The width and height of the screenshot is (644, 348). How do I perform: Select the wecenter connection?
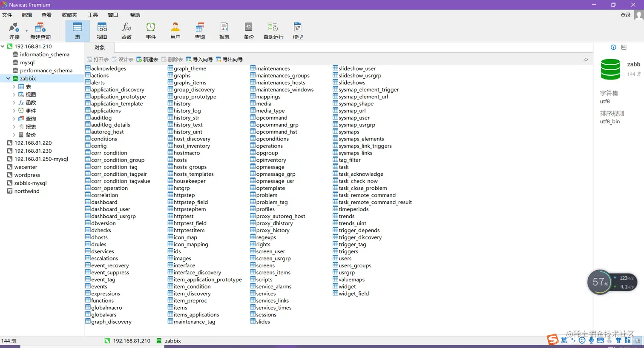point(26,167)
